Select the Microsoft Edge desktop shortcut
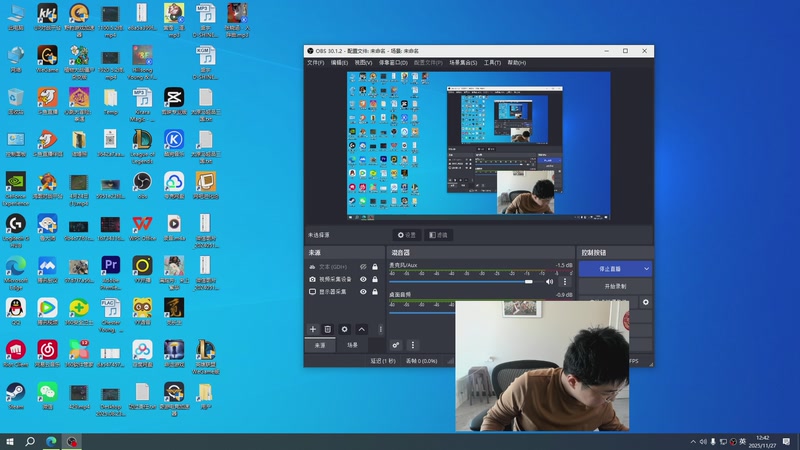The height and width of the screenshot is (450, 800). 16,272
